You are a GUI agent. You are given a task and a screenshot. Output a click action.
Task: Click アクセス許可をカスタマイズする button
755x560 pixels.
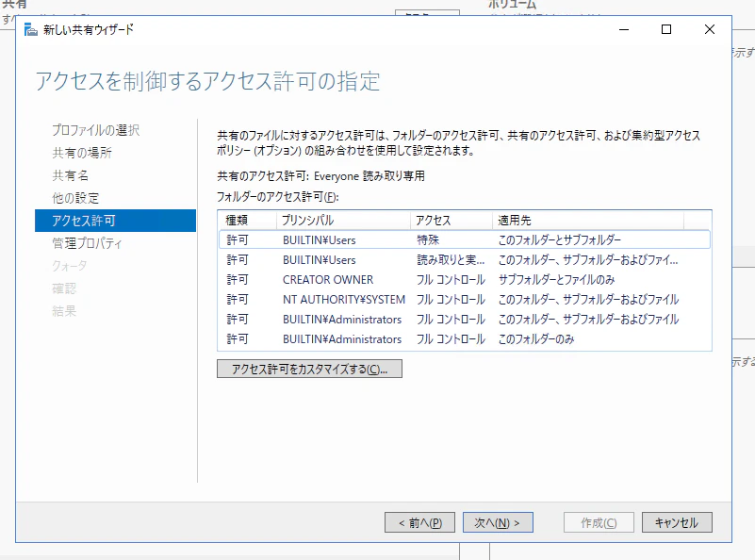click(x=309, y=369)
